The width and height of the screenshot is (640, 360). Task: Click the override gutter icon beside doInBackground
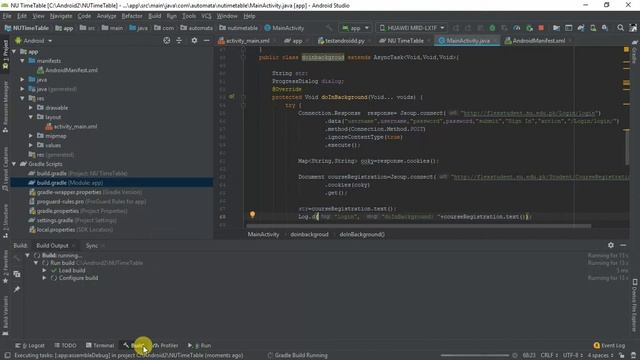point(231,97)
